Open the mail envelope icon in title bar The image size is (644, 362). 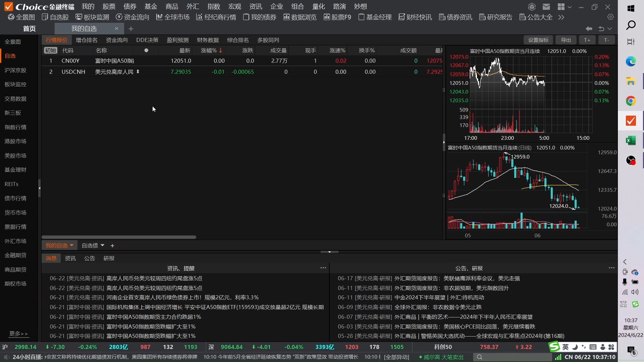(546, 7)
